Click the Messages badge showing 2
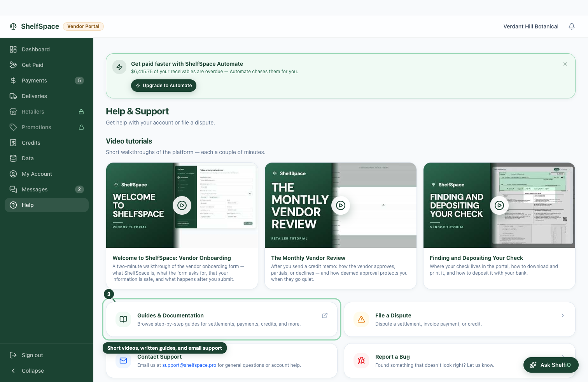 click(x=79, y=189)
